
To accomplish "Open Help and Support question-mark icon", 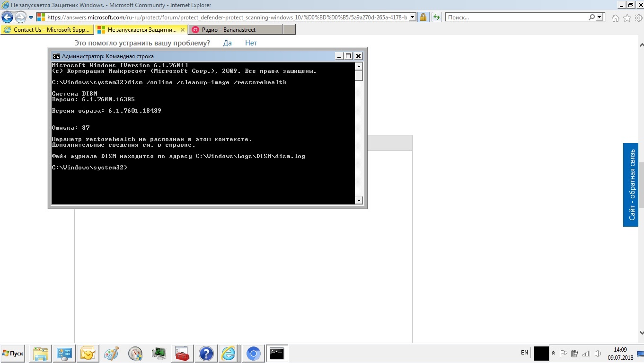I will pos(206,354).
